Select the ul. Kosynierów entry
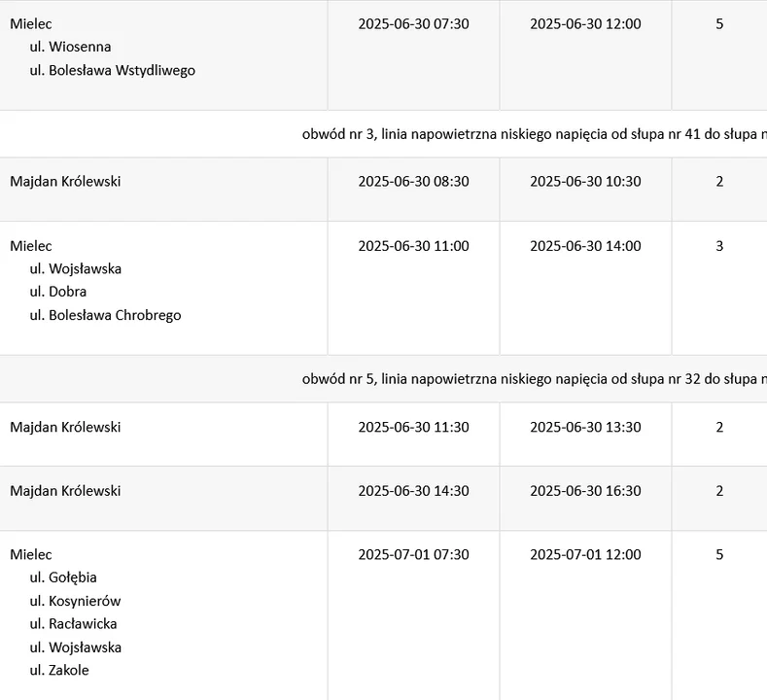 tap(75, 601)
